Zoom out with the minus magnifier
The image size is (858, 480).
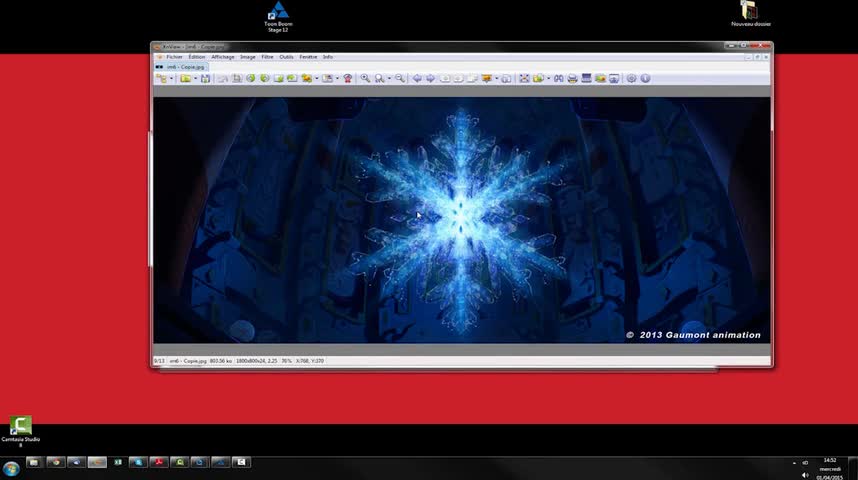(400, 79)
